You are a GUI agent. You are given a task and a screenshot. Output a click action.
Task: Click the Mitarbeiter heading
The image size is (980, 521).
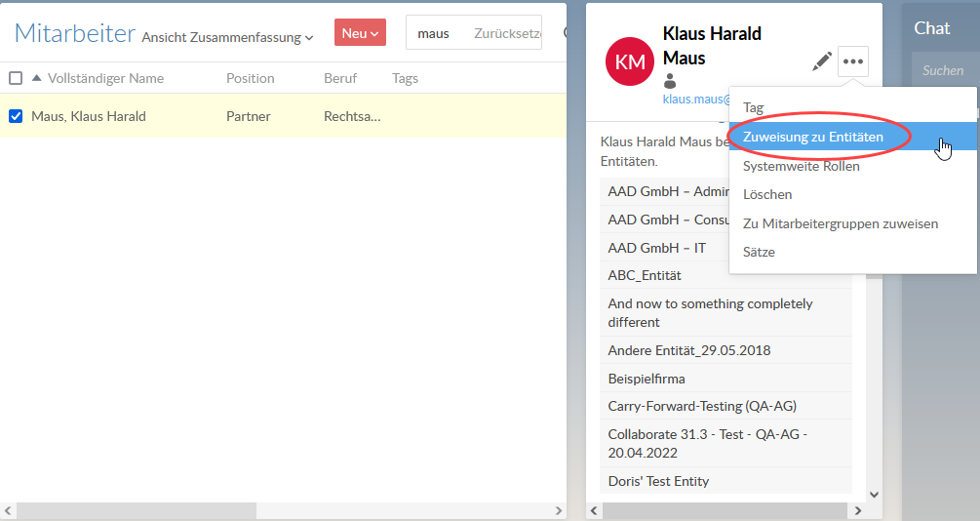click(75, 33)
